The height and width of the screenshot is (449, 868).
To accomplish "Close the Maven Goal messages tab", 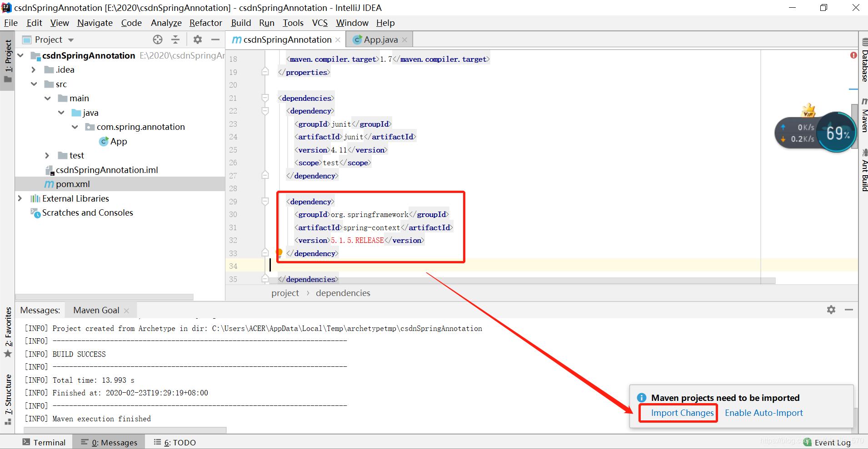I will click(x=127, y=311).
